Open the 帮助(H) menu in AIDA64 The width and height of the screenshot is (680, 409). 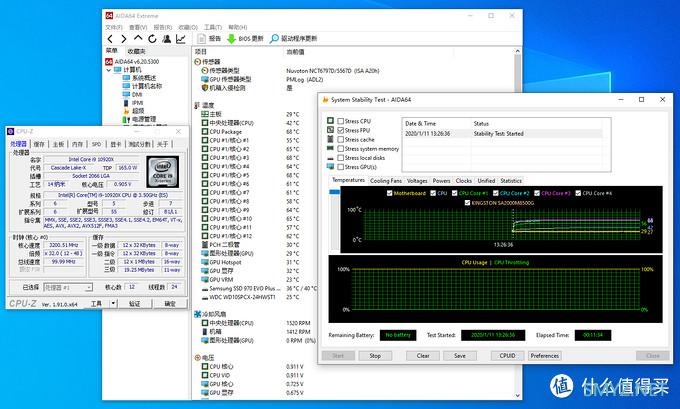click(237, 27)
